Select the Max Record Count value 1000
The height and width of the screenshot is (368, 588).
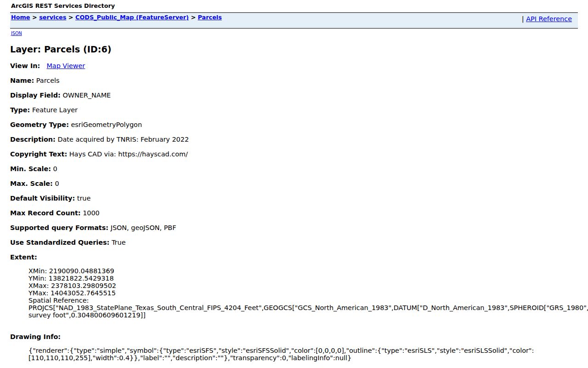coord(91,213)
